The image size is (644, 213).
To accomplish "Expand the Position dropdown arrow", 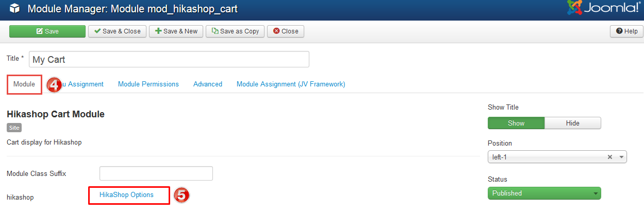I will [x=621, y=157].
